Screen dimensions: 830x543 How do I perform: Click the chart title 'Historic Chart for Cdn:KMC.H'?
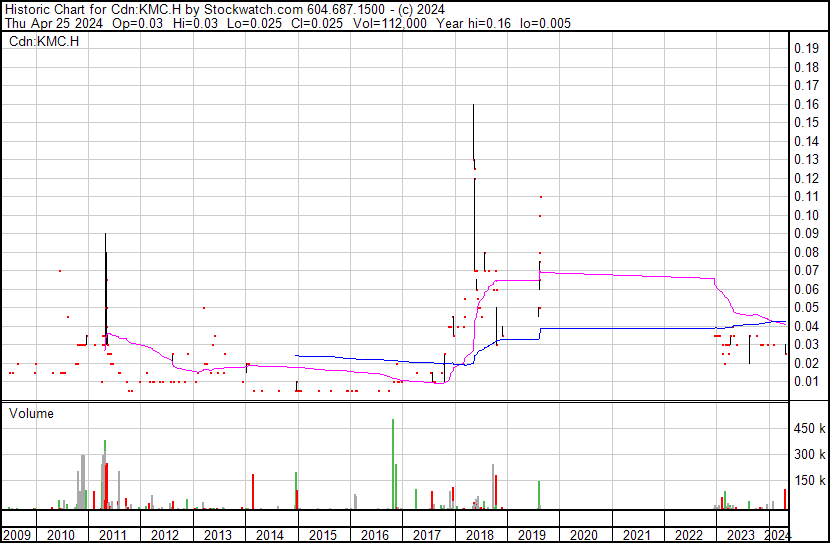coord(93,10)
